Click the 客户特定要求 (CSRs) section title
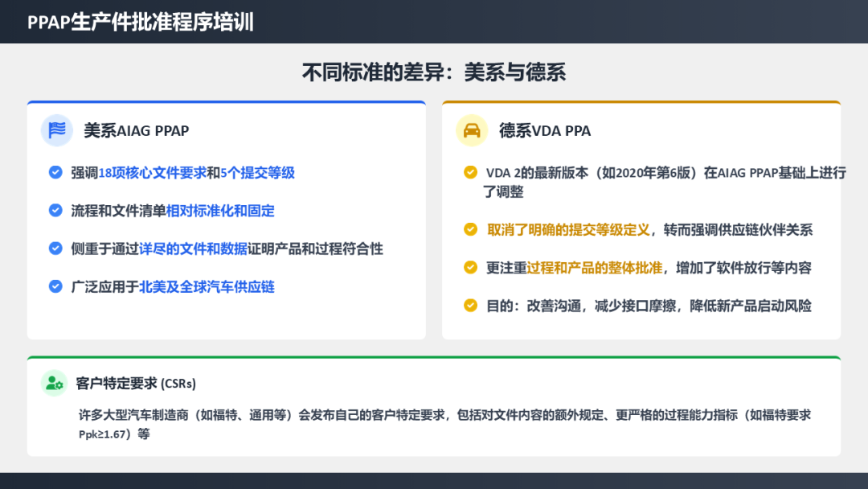This screenshot has height=489, width=868. point(136,384)
